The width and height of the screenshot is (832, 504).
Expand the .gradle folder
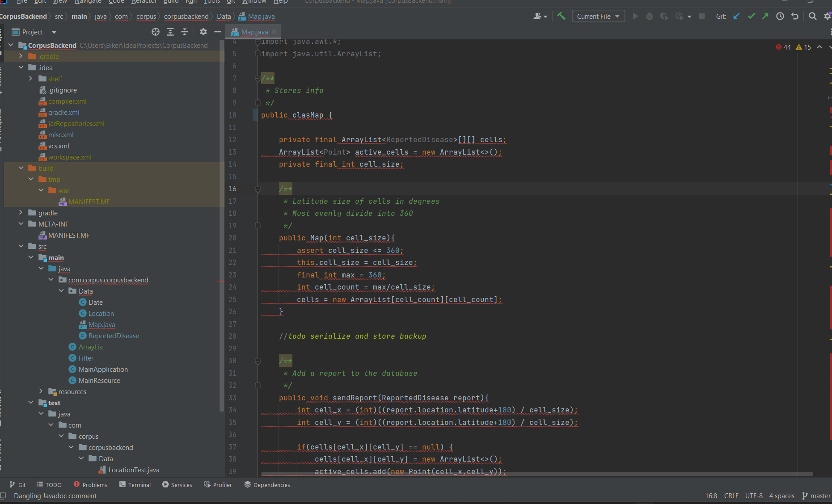click(21, 56)
